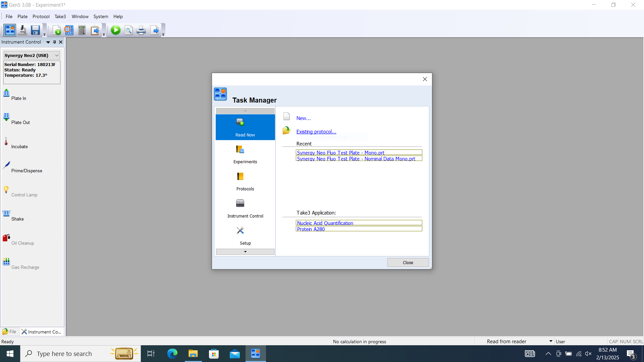
Task: Pin the Instrument Control panel
Action: [54, 42]
